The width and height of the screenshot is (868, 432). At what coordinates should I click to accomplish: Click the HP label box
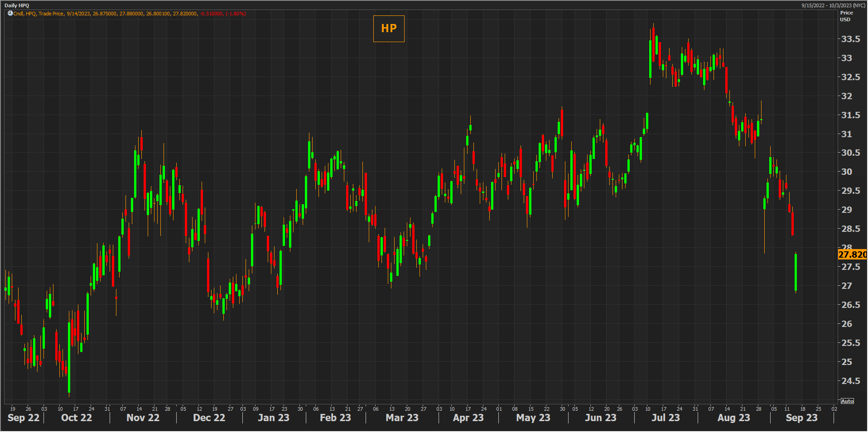tap(389, 29)
